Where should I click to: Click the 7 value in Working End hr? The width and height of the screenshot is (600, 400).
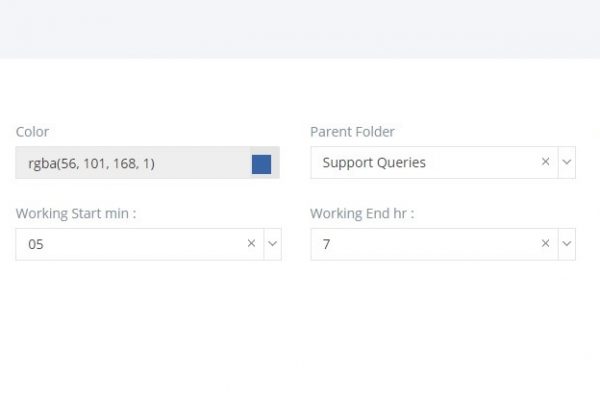tap(326, 244)
